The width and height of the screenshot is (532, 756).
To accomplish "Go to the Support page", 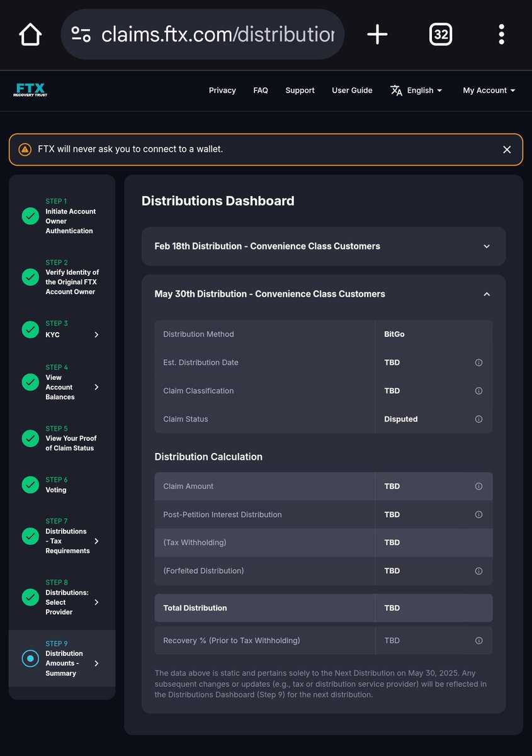I will [x=300, y=91].
